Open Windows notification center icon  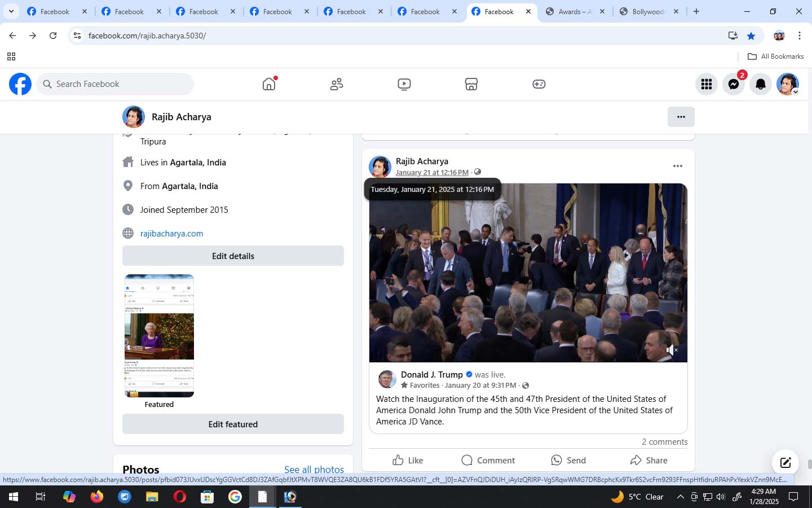tap(793, 497)
